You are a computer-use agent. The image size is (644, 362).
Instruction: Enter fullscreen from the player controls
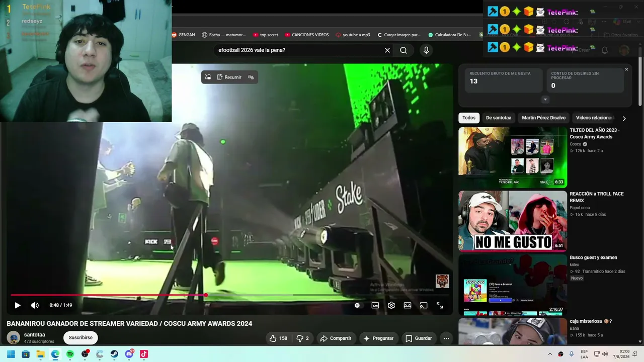440,305
